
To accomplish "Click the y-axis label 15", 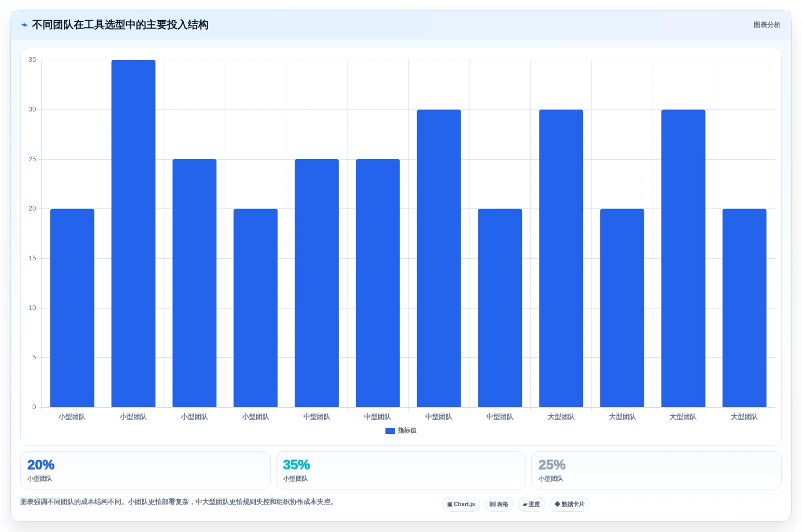I will pos(32,258).
